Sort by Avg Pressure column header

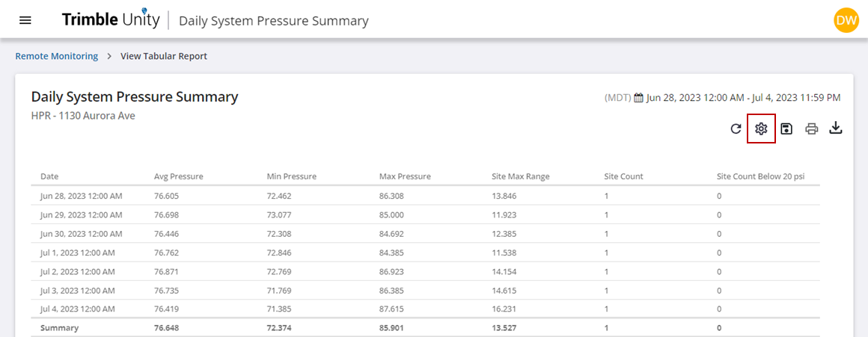[x=179, y=176]
